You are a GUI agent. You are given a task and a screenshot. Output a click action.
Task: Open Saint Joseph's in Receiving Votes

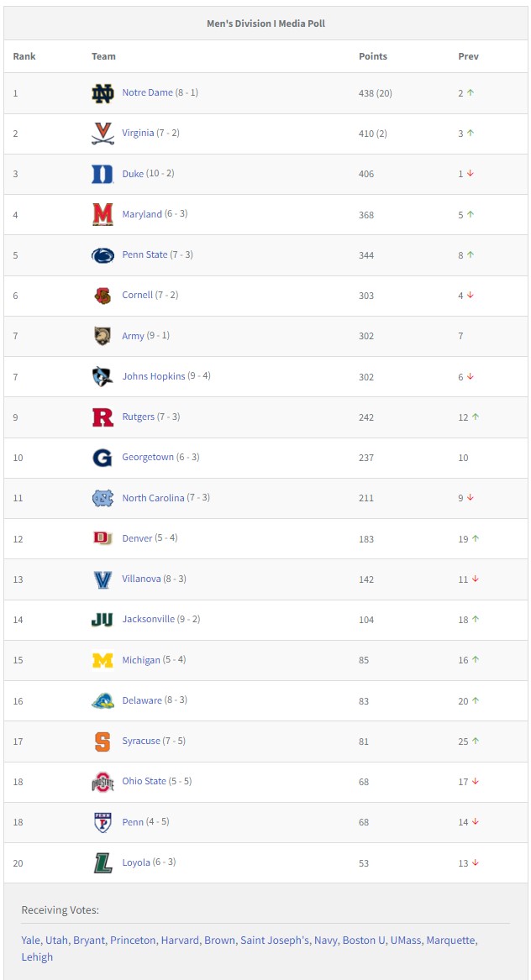tap(274, 940)
